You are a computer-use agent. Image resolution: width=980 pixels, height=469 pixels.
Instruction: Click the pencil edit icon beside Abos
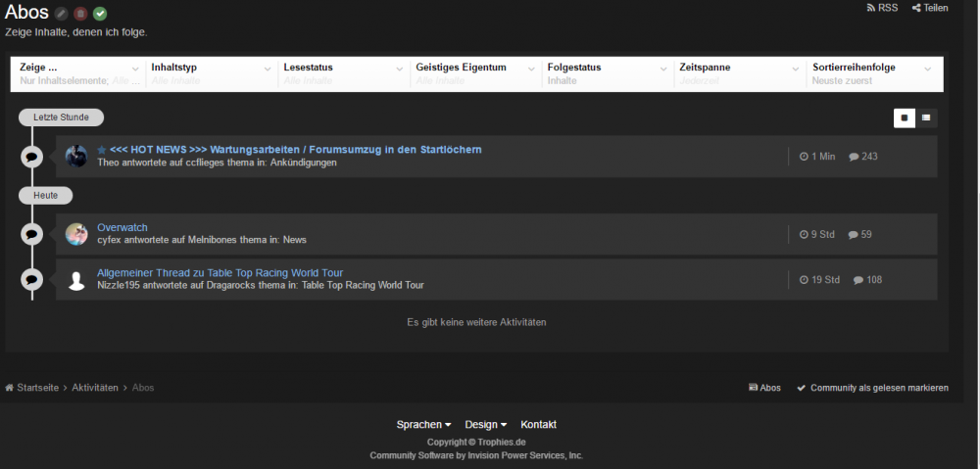click(x=61, y=14)
